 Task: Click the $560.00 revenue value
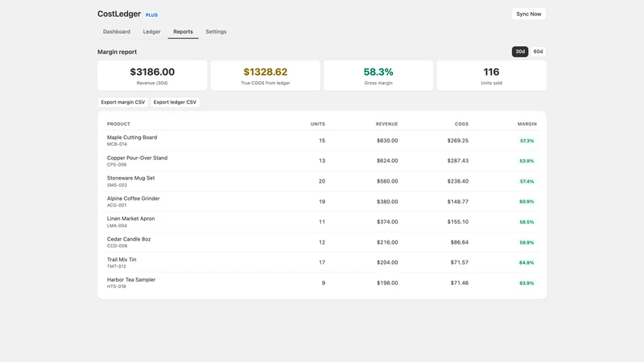pos(387,182)
